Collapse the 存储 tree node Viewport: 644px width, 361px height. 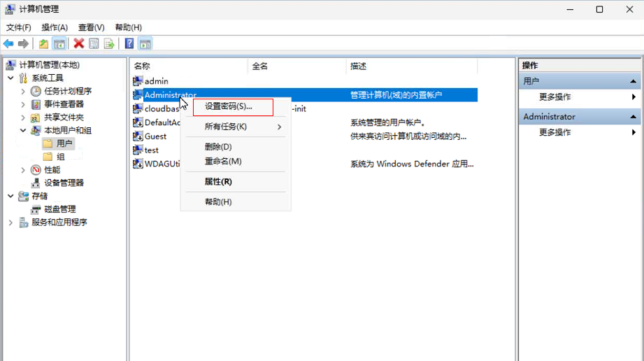(10, 196)
